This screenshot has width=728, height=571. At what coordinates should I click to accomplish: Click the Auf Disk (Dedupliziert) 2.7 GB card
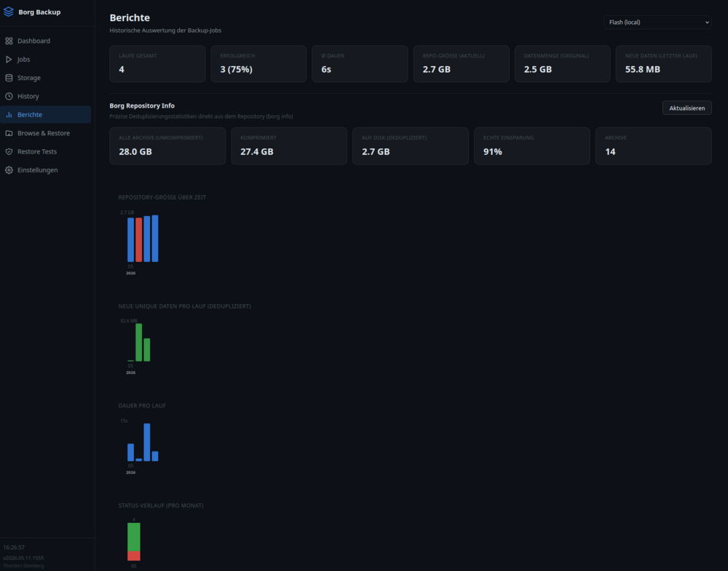pyautogui.click(x=411, y=146)
